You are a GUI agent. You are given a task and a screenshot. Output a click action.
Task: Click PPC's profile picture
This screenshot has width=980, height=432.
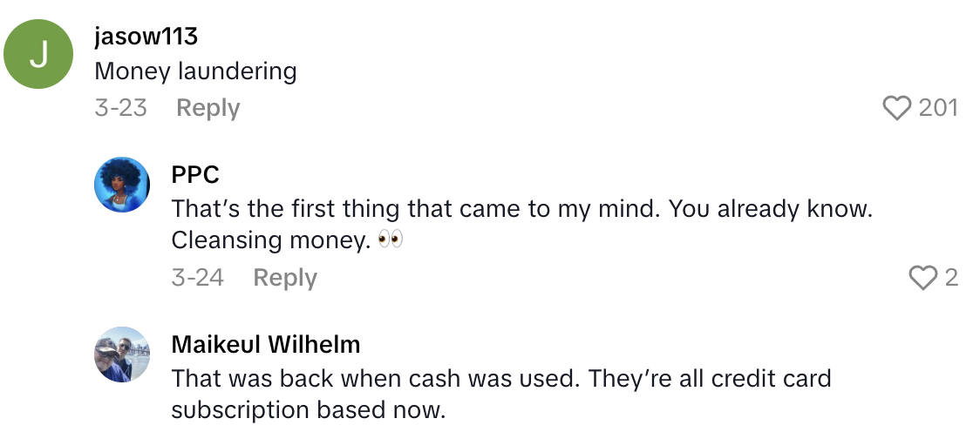coord(122,184)
